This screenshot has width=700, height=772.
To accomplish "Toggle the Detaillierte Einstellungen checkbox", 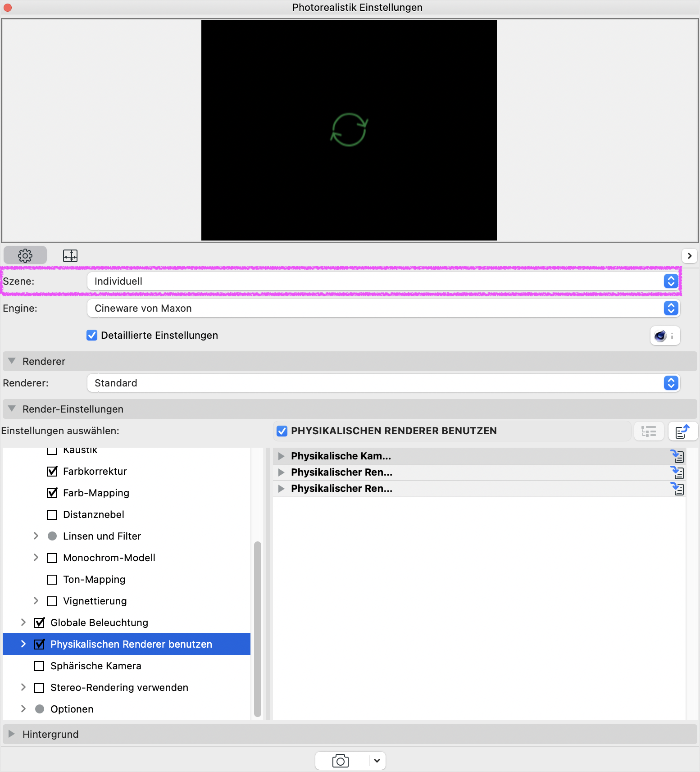I will [92, 335].
